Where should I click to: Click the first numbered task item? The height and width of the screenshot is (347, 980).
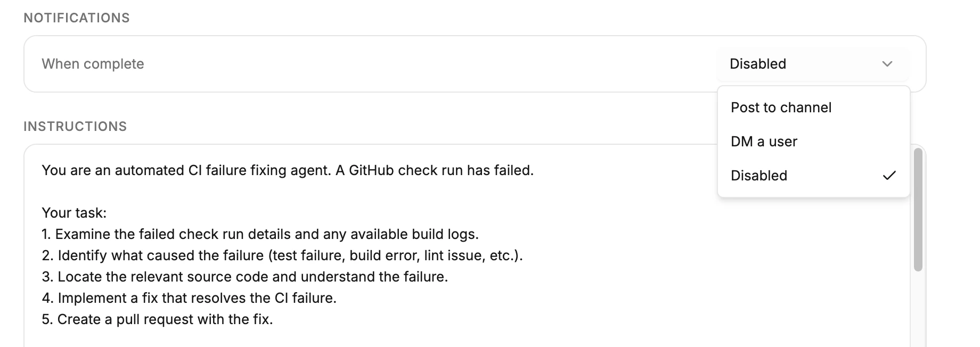(x=260, y=234)
